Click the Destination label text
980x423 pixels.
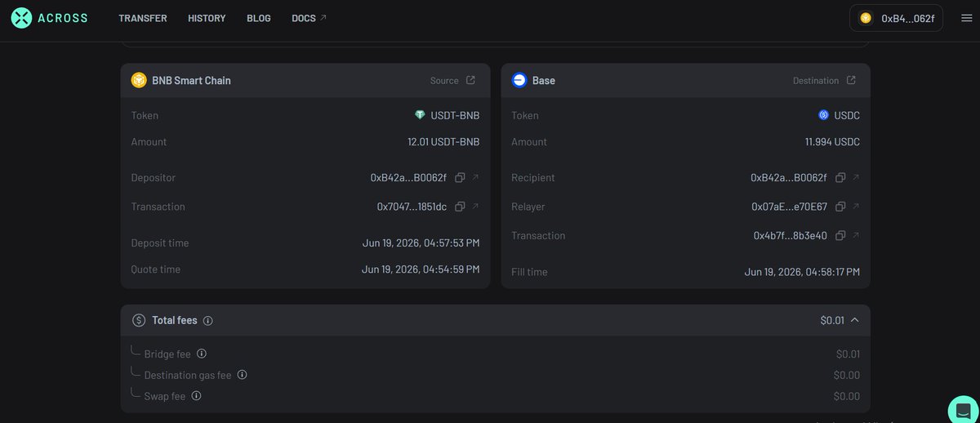(x=816, y=80)
